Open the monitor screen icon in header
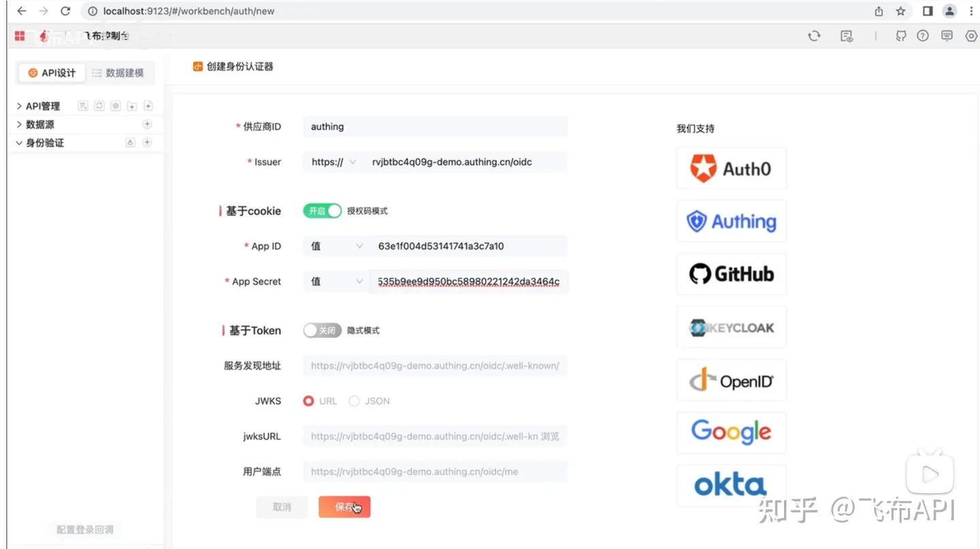The width and height of the screenshot is (980, 549). [x=947, y=36]
